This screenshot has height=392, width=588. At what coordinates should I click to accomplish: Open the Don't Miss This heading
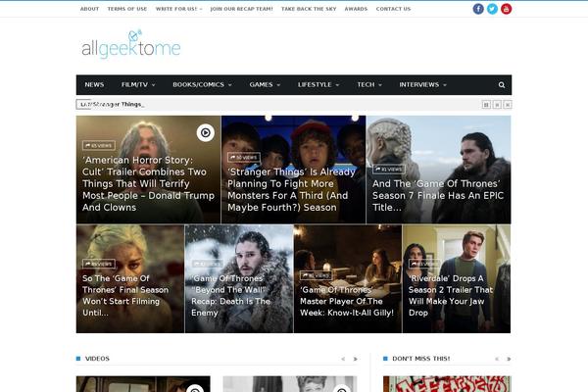(420, 359)
